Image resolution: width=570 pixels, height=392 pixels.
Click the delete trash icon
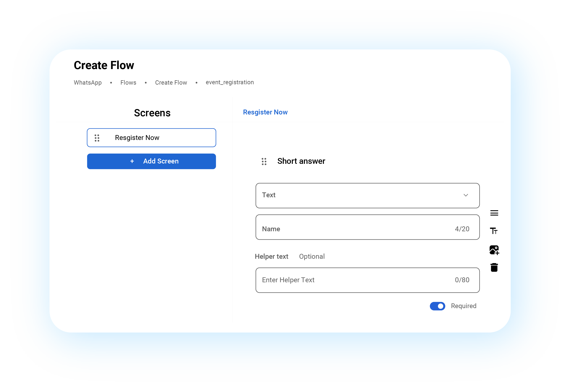[494, 267]
